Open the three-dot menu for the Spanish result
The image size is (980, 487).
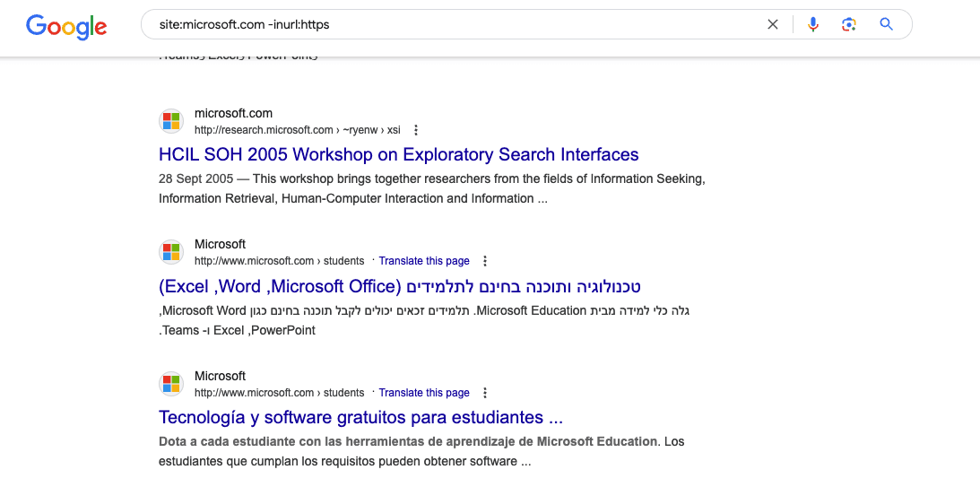coord(485,393)
